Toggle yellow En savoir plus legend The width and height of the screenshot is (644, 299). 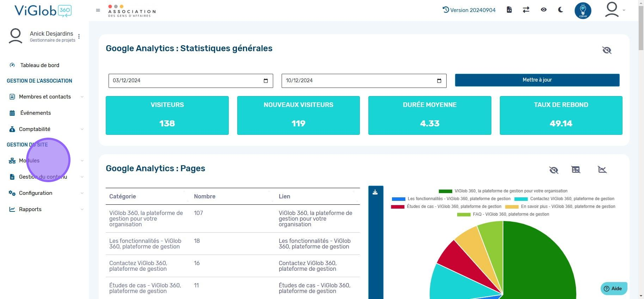pyautogui.click(x=560, y=207)
